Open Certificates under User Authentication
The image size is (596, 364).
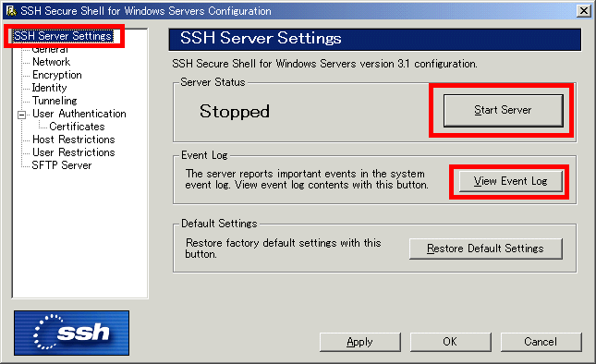click(78, 127)
